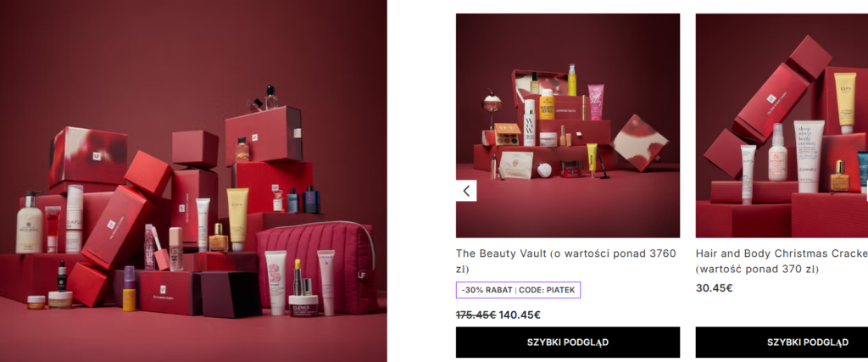Click the yellow ESPA tube in banner

coord(237,220)
